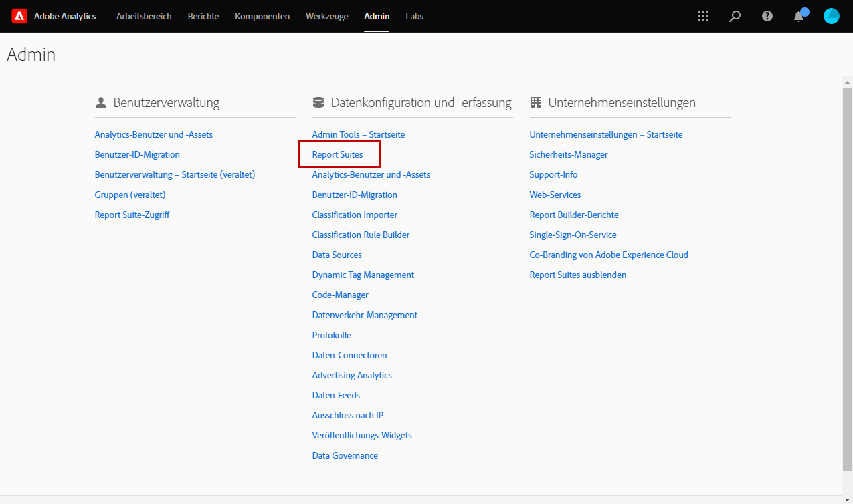Open the Werkzeuge menu
The width and height of the screenshot is (853, 504).
327,16
